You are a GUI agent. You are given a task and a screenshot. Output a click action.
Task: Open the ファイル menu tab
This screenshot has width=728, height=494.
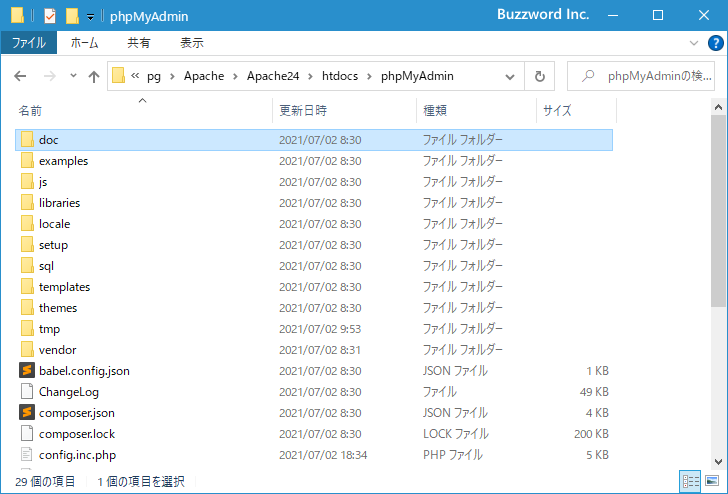(29, 43)
